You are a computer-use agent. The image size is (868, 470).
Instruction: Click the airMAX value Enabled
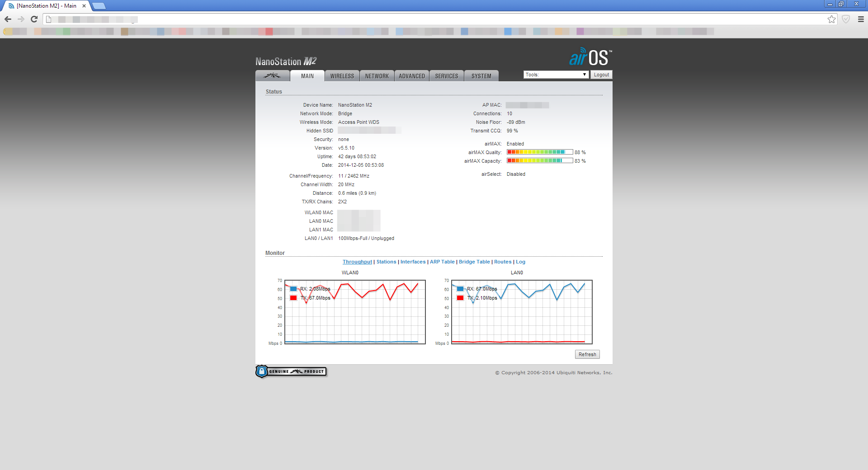click(x=515, y=144)
